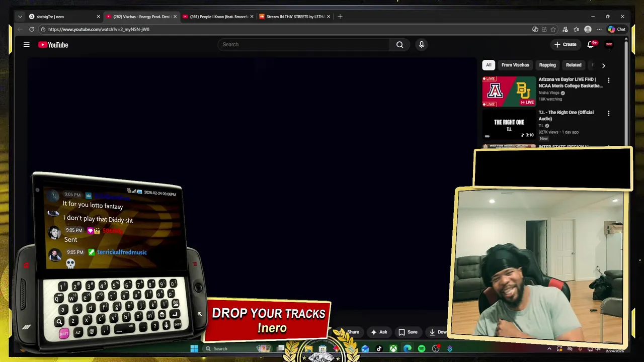Click the browser address bar URL
The width and height of the screenshot is (644, 362).
[x=99, y=29]
